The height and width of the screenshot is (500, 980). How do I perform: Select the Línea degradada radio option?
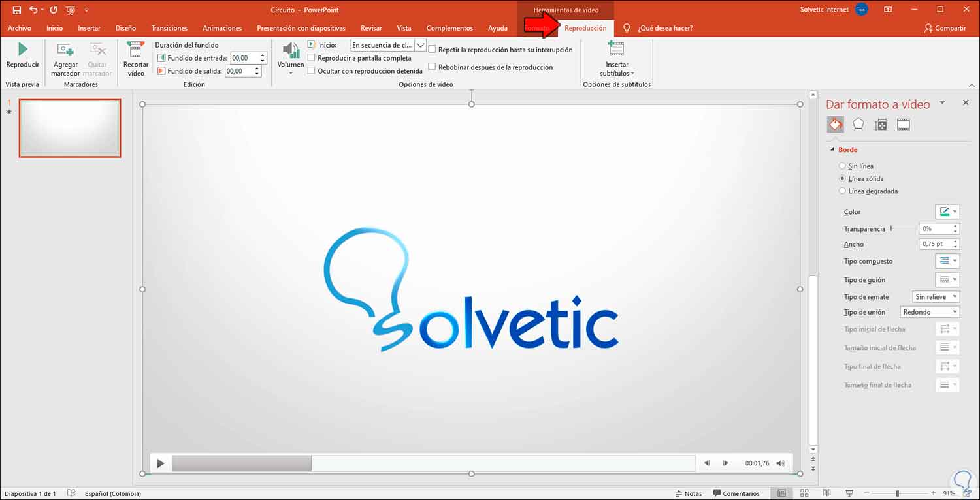click(x=842, y=191)
